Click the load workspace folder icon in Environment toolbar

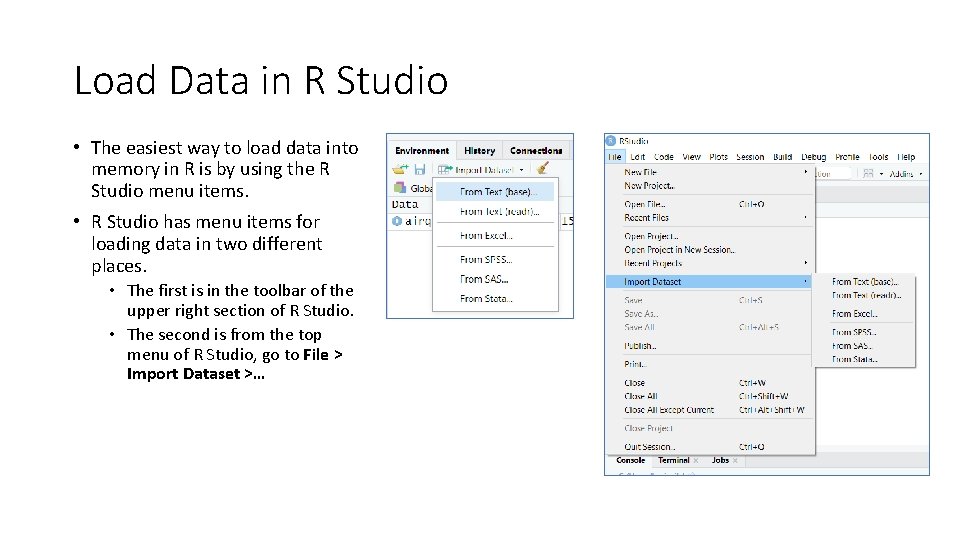coord(400,169)
